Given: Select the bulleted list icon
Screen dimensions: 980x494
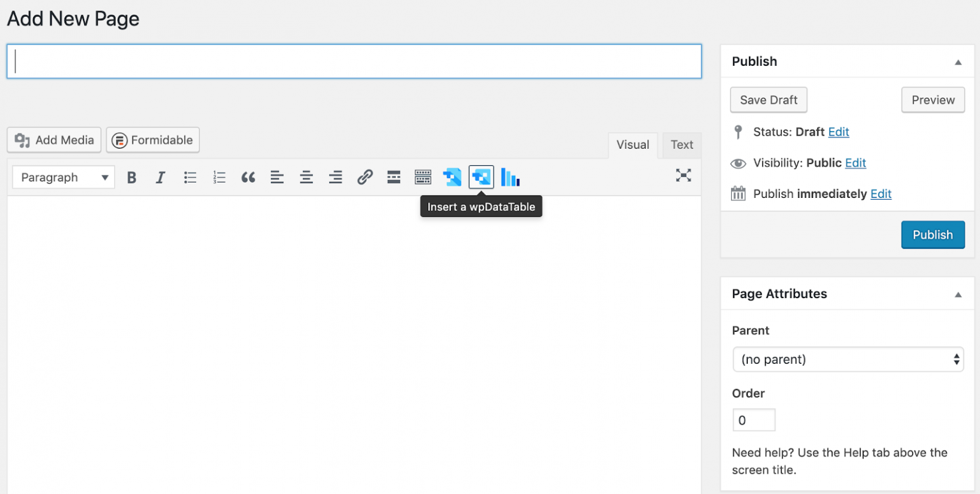Looking at the screenshot, I should click(190, 177).
